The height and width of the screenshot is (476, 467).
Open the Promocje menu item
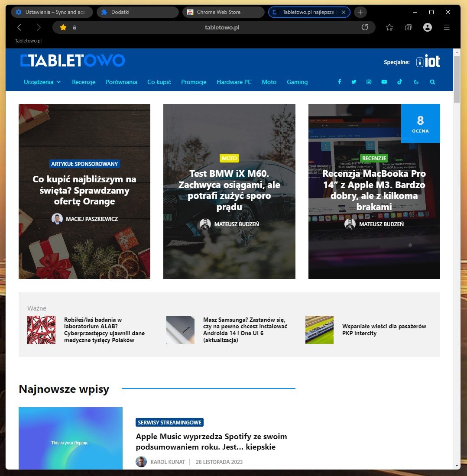click(194, 82)
